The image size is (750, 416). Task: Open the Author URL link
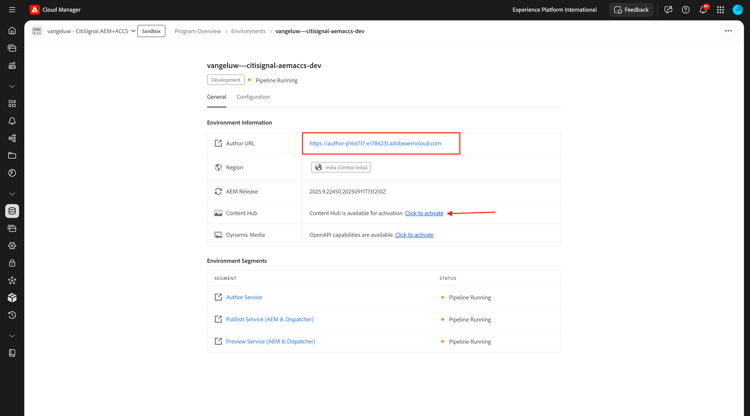pos(375,143)
